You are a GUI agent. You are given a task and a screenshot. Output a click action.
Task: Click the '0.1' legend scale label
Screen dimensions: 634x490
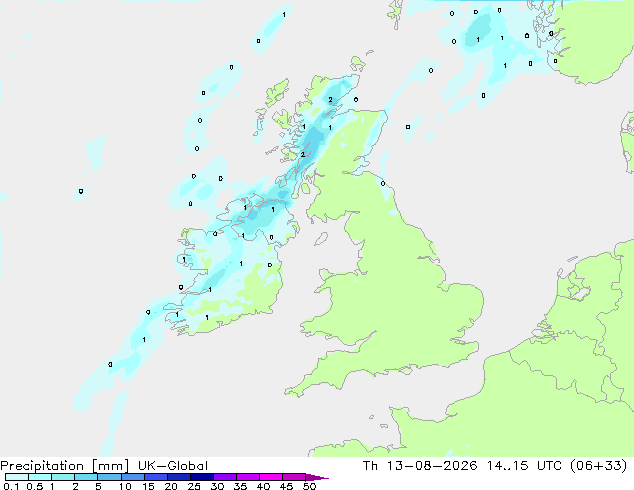coord(11,486)
